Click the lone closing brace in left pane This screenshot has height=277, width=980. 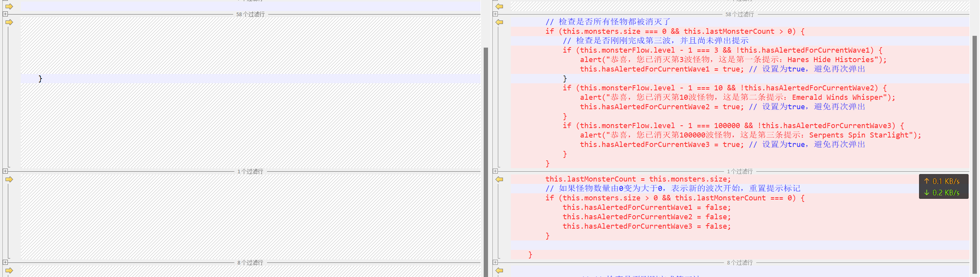click(40, 79)
